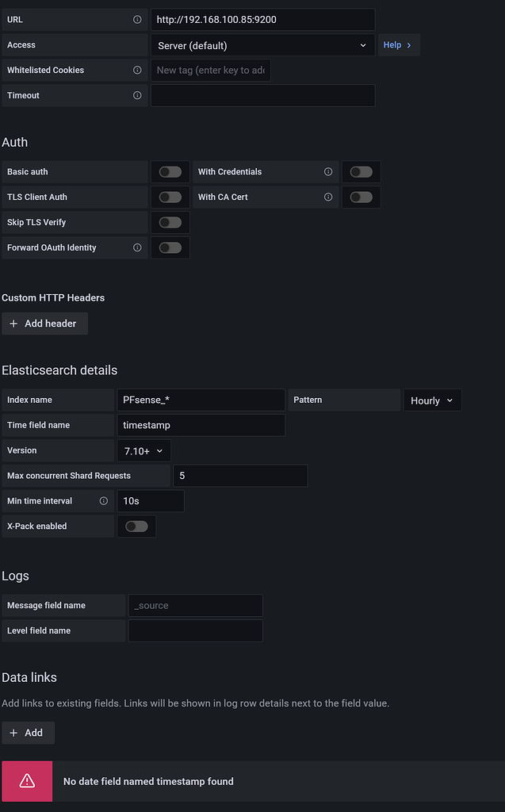Viewport: 505px width, 812px height.
Task: Click the Message field name input
Action: pos(196,605)
